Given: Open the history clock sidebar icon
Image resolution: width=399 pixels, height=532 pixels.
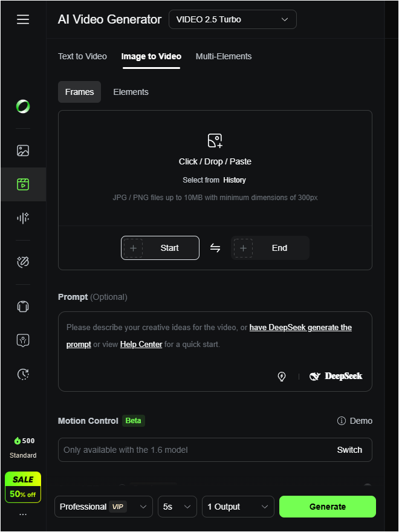Looking at the screenshot, I should click(x=23, y=374).
